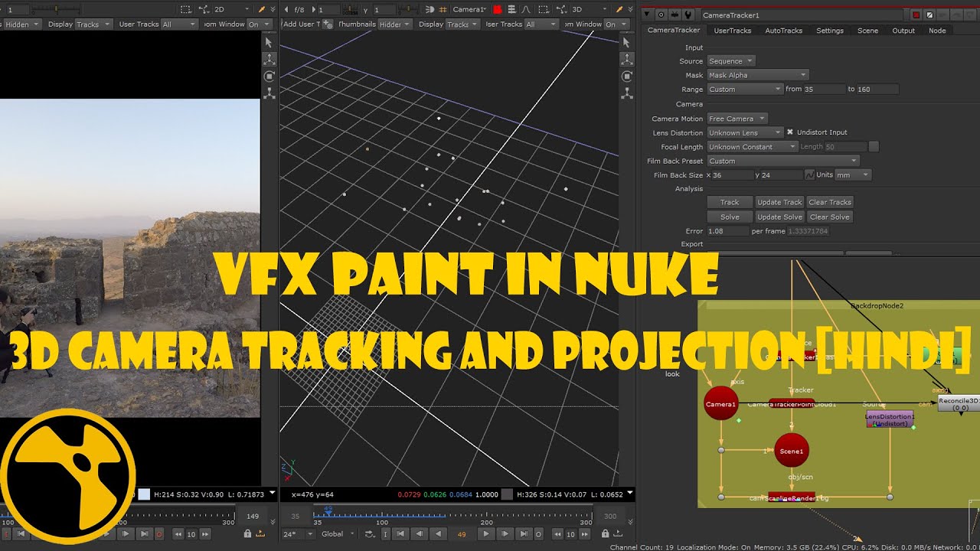Image resolution: width=980 pixels, height=551 pixels.
Task: Open the Camera Motion Free Camera dropdown
Action: tap(737, 119)
